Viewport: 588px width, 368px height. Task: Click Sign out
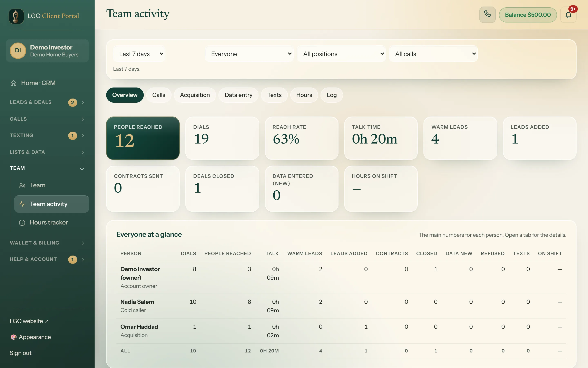tap(21, 353)
